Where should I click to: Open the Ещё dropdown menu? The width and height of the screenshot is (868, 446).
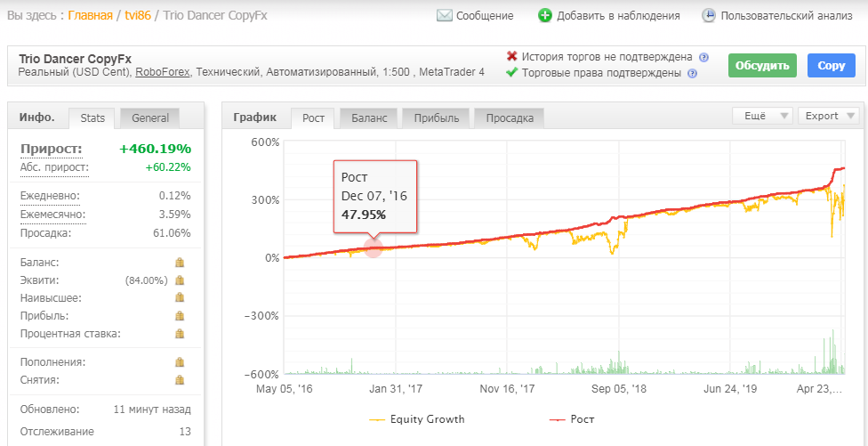(x=762, y=116)
